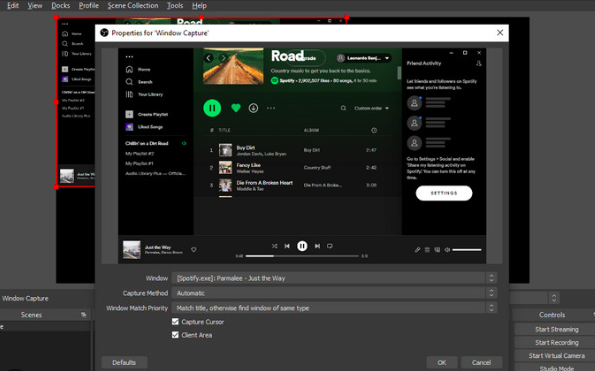Click white SETTINGS button in Friend Activity
The image size is (595, 371).
[x=444, y=193]
